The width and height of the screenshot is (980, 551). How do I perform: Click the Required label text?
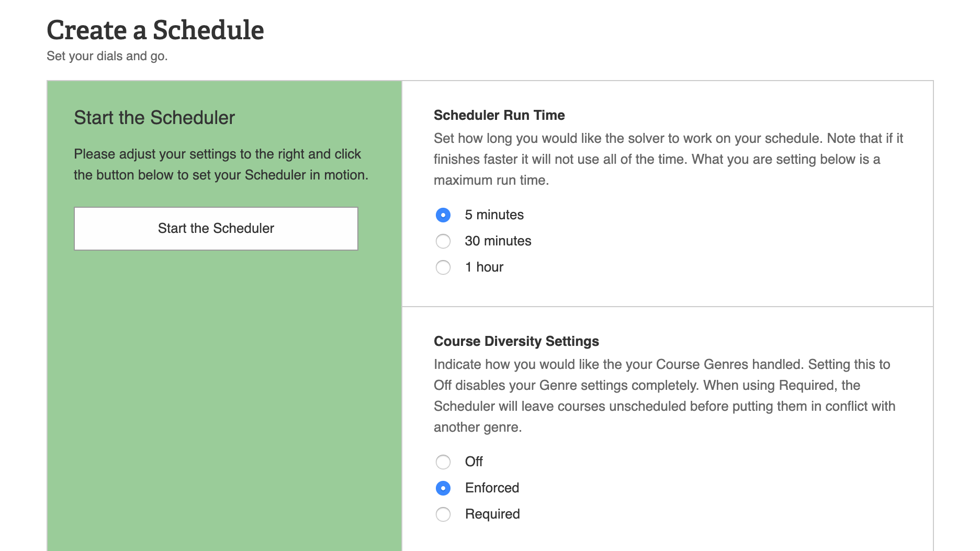coord(492,514)
